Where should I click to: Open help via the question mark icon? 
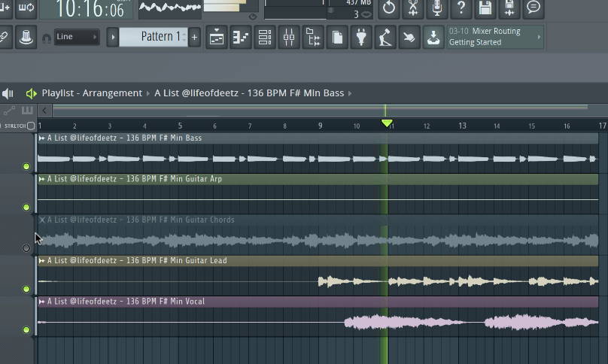[x=461, y=8]
